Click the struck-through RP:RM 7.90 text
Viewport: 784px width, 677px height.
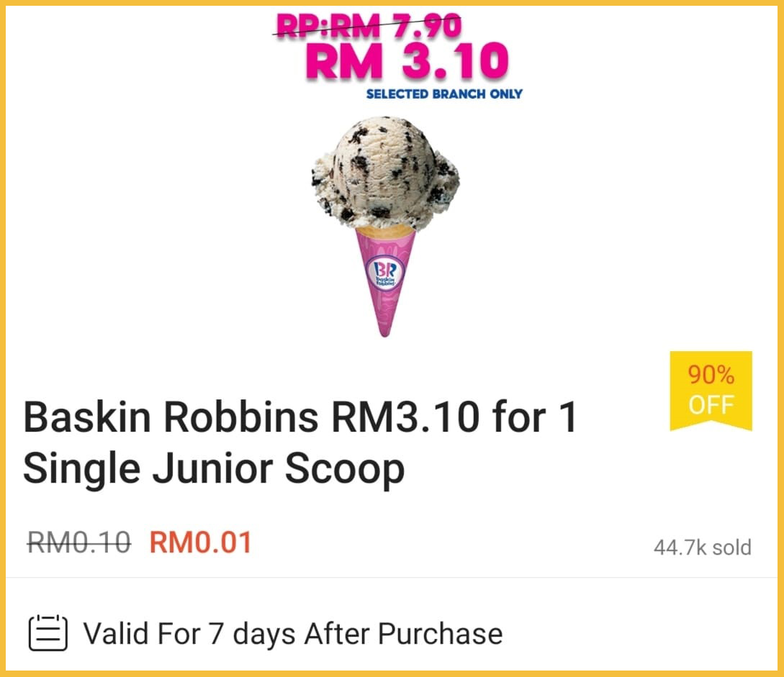(367, 26)
